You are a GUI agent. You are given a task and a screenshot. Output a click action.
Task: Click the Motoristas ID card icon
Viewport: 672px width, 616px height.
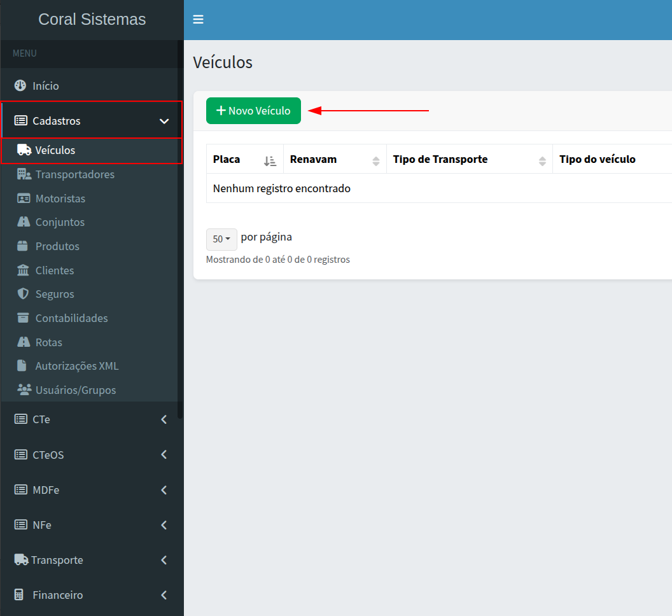click(x=24, y=199)
